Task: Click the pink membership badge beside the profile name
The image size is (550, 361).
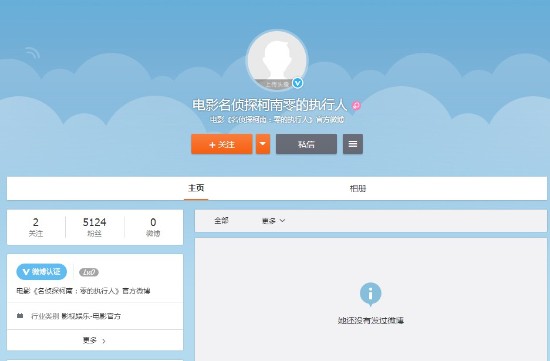Action: 356,106
